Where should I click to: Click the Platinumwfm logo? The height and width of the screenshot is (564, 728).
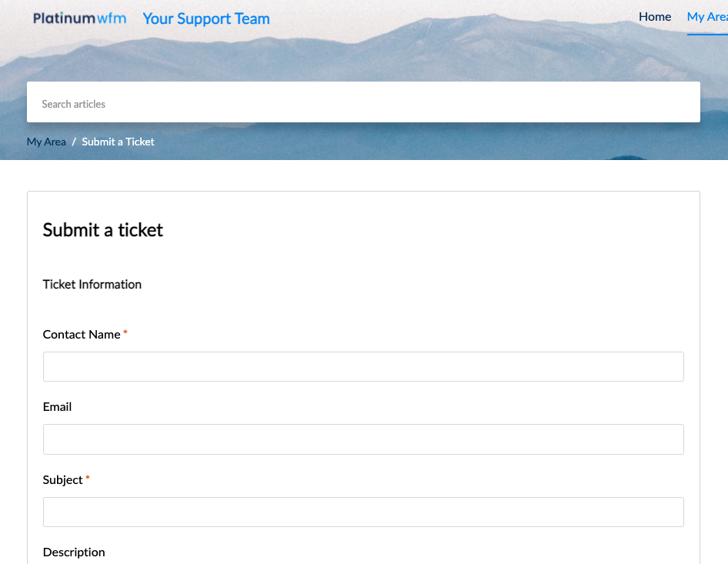pos(79,18)
